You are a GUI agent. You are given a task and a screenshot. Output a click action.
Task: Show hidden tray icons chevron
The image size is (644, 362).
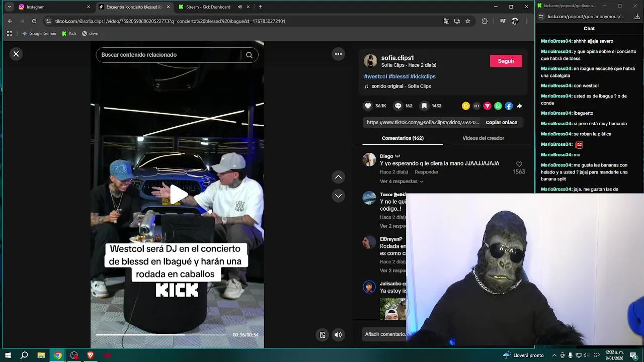click(x=554, y=355)
